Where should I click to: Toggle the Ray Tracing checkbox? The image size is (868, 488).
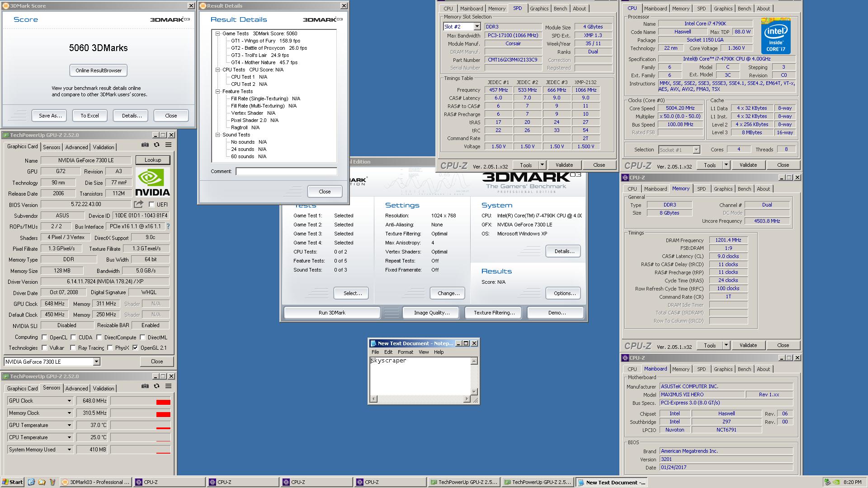(73, 347)
